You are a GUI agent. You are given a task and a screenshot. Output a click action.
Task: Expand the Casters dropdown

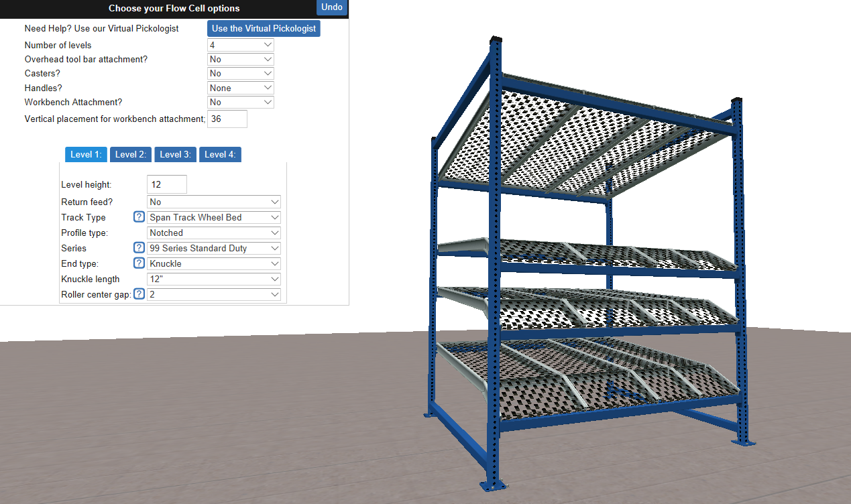pyautogui.click(x=240, y=73)
